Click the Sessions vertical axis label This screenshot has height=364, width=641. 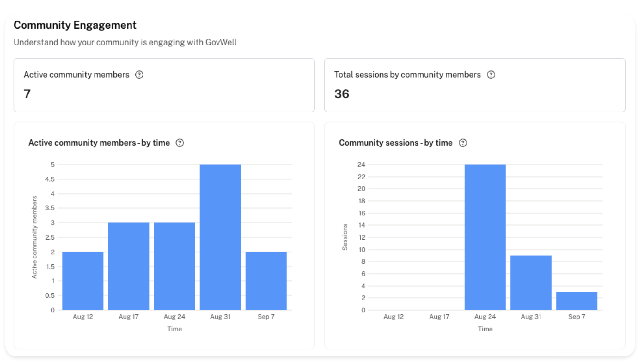pyautogui.click(x=345, y=237)
